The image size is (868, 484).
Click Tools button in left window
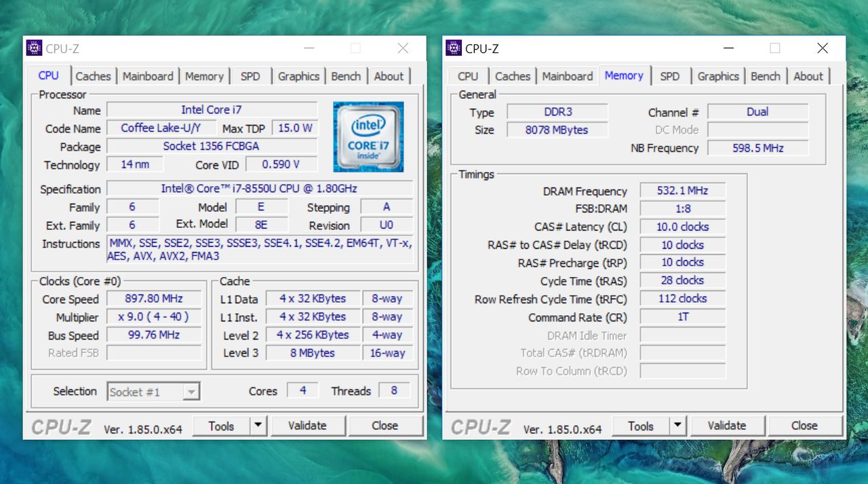221,426
